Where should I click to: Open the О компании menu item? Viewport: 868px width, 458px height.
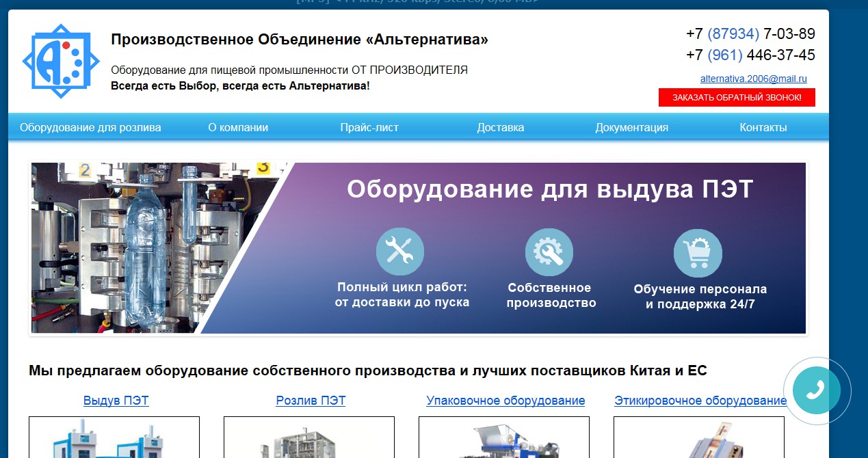(x=238, y=127)
